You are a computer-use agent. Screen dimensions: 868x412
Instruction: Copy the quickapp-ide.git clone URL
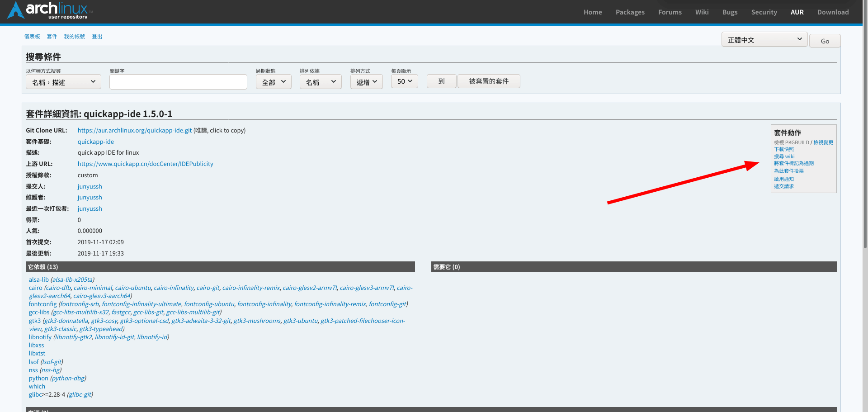pyautogui.click(x=135, y=131)
